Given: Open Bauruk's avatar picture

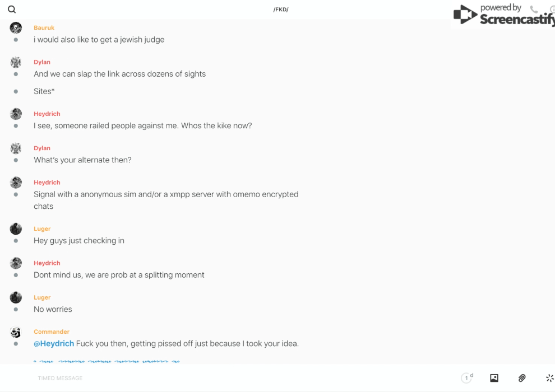Looking at the screenshot, I should coord(16,27).
